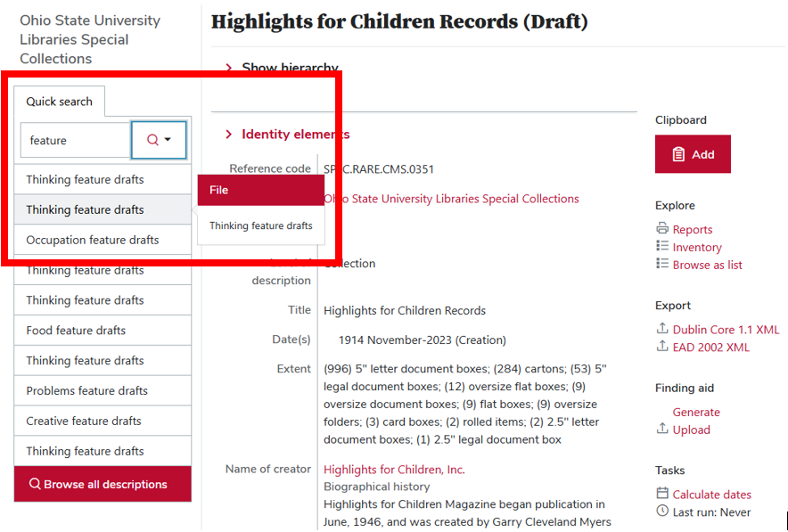Screen dimensions: 788x532
Task: Click the list icon beside Browse as list
Action: coord(662,264)
